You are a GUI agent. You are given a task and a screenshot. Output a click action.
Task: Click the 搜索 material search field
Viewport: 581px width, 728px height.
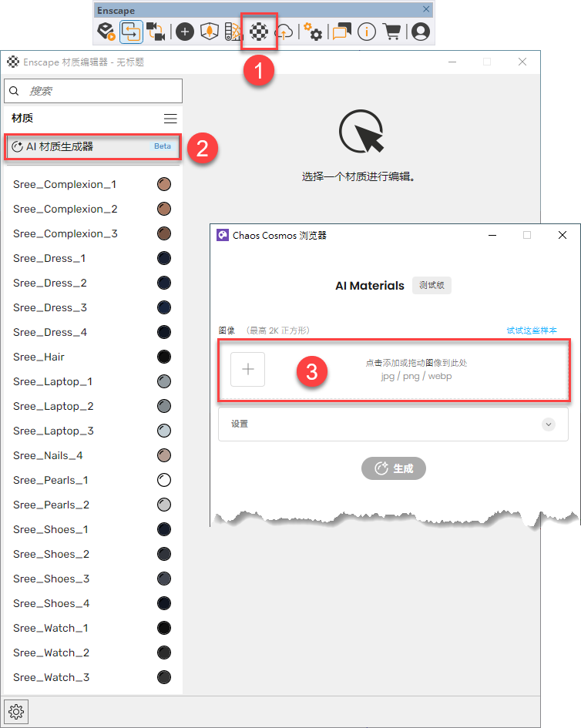(100, 91)
